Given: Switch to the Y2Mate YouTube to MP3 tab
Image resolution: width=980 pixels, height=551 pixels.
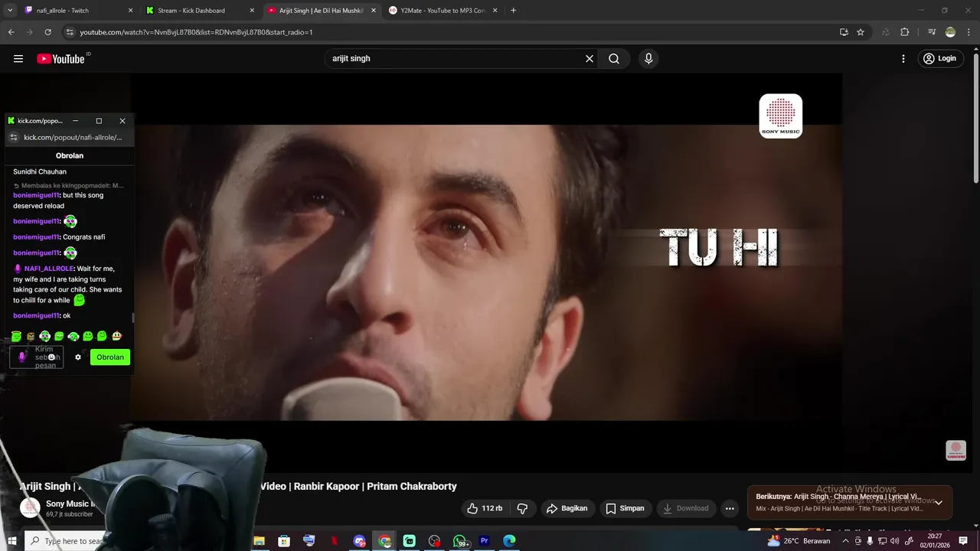Looking at the screenshot, I should click(x=443, y=11).
